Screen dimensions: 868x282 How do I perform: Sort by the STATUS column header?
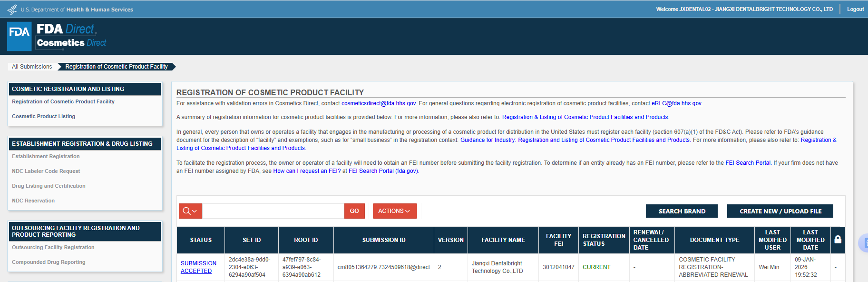[x=201, y=240]
